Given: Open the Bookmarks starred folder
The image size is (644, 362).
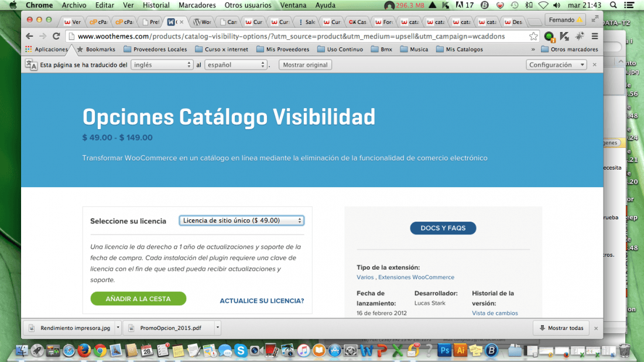Looking at the screenshot, I should point(96,49).
